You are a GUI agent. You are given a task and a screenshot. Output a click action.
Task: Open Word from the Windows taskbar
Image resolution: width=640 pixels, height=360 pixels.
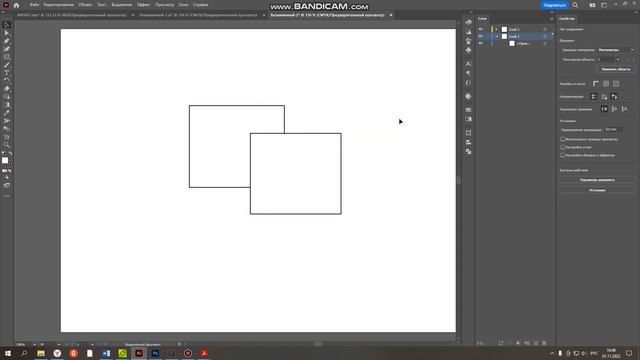point(106,353)
